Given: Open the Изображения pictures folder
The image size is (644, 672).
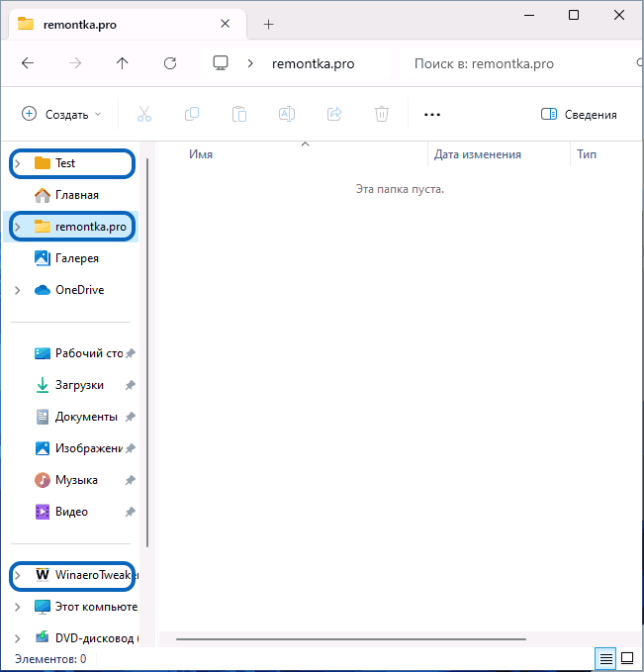Looking at the screenshot, I should (x=79, y=448).
